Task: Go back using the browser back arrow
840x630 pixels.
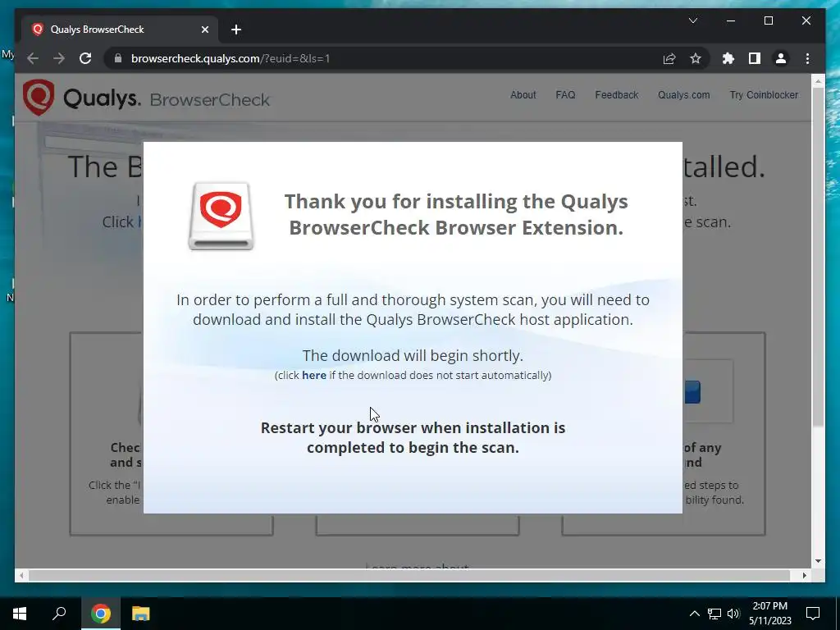Action: (33, 58)
